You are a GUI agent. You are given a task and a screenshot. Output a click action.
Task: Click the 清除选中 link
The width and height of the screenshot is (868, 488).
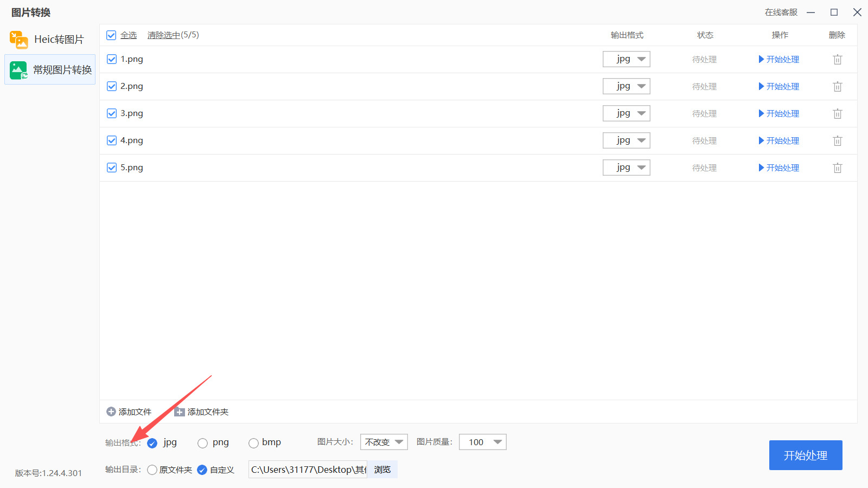[x=164, y=35]
